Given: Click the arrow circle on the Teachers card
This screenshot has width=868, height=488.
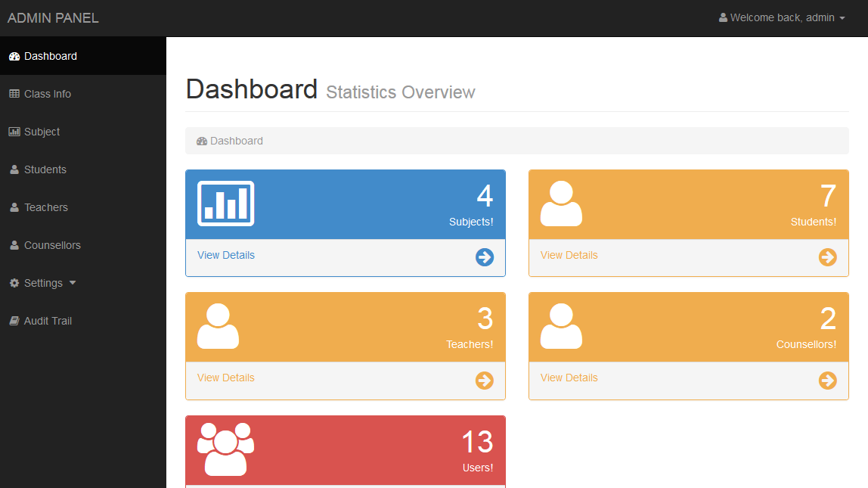Looking at the screenshot, I should click(x=484, y=381).
